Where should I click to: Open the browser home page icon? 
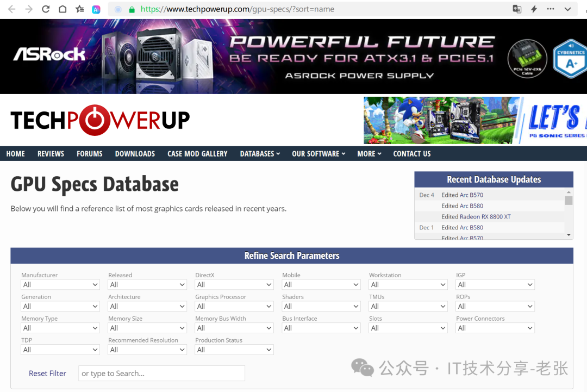(x=63, y=9)
